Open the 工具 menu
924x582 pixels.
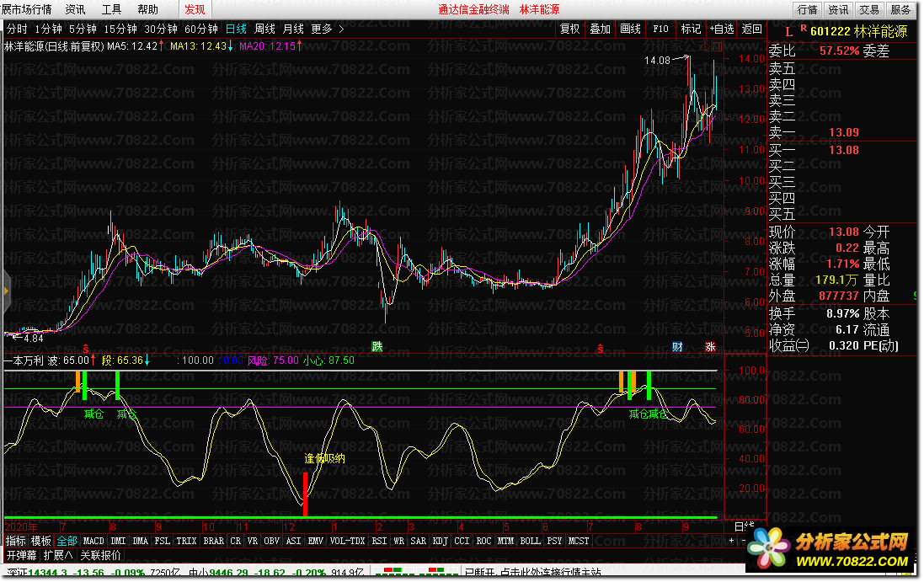pos(111,9)
